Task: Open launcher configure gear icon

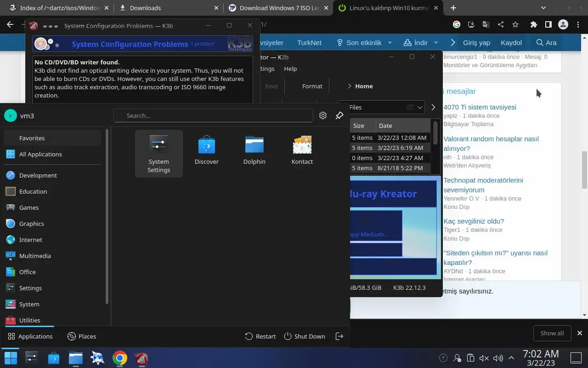Action: [x=323, y=115]
